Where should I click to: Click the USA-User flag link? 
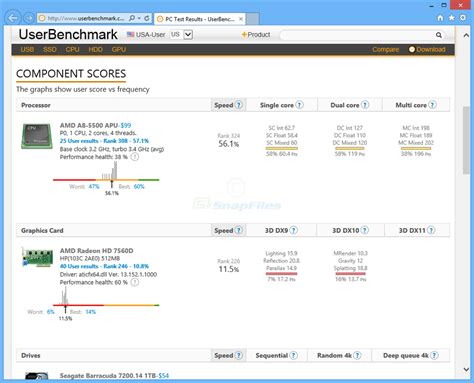146,34
